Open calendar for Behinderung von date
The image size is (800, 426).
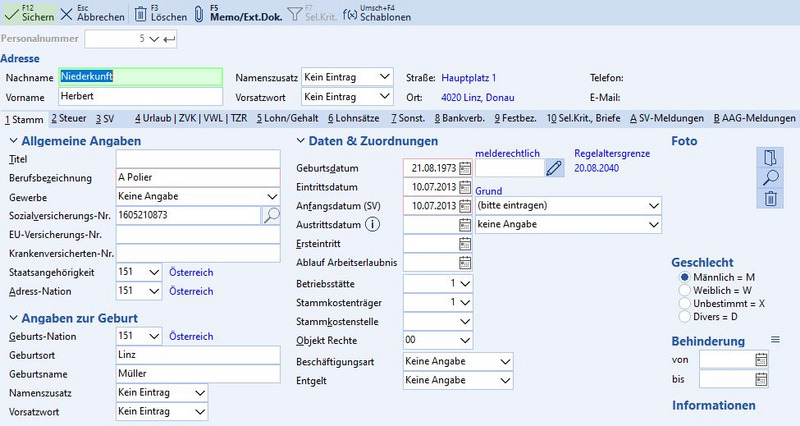point(761,360)
